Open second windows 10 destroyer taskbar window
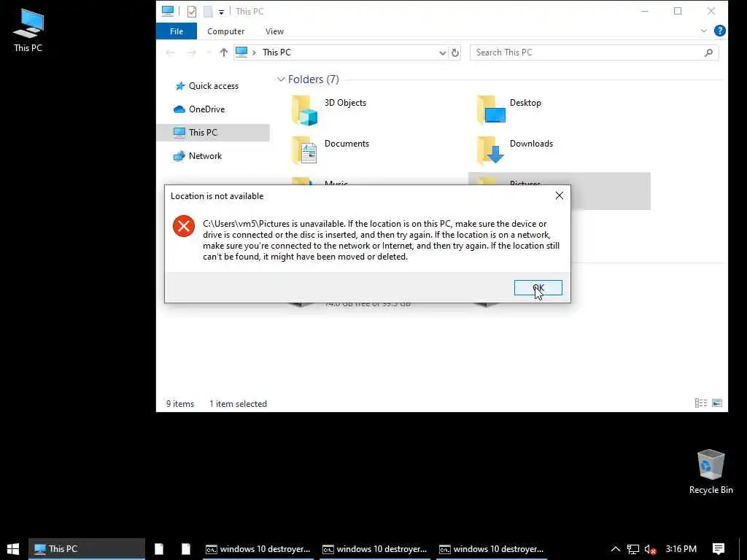Viewport: 747px width, 560px height. click(x=374, y=549)
